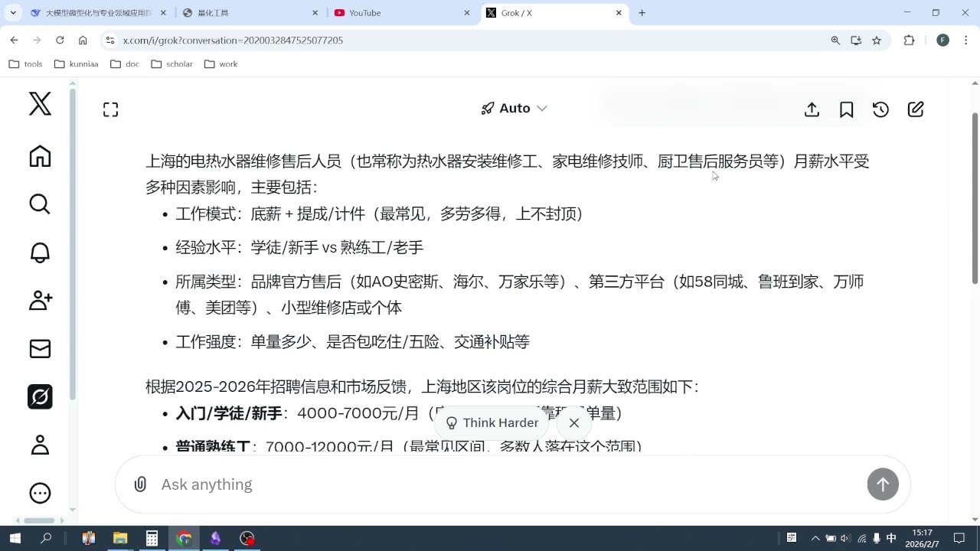Click the Think Harder suggestion
Image resolution: width=980 pixels, height=551 pixels.
click(x=493, y=422)
